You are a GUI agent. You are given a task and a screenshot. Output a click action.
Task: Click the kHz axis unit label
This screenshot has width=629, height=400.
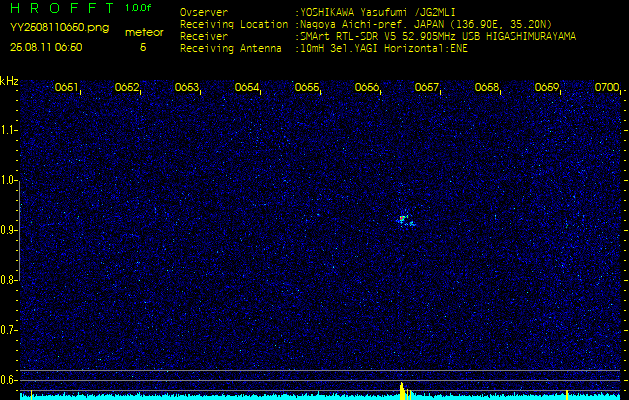[x=9, y=81]
